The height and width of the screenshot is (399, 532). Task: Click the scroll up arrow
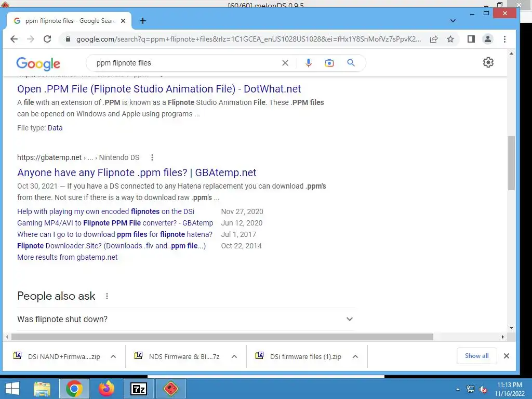tap(511, 54)
